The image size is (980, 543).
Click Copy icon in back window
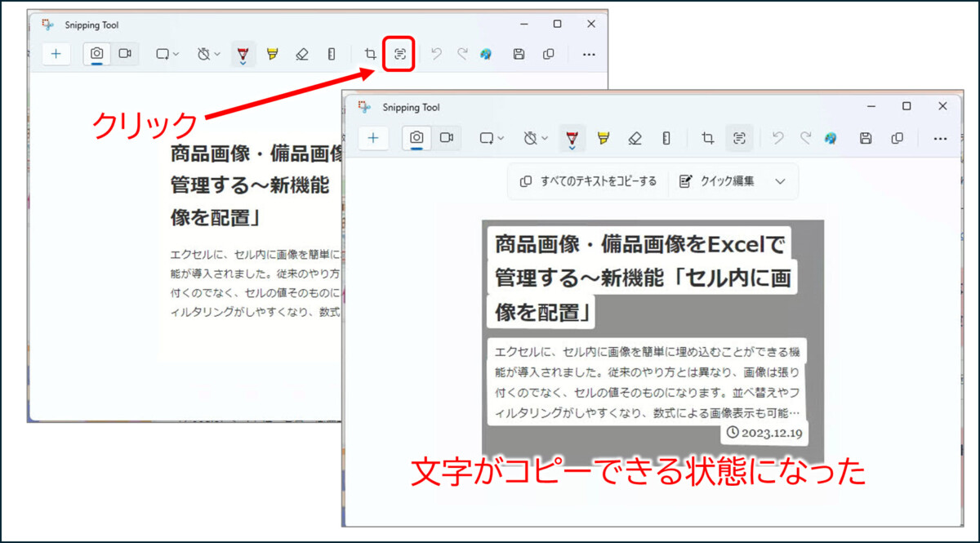549,54
